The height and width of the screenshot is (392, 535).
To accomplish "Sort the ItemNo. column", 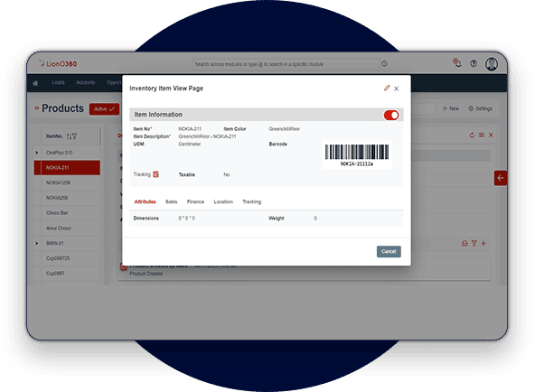I will pyautogui.click(x=69, y=136).
